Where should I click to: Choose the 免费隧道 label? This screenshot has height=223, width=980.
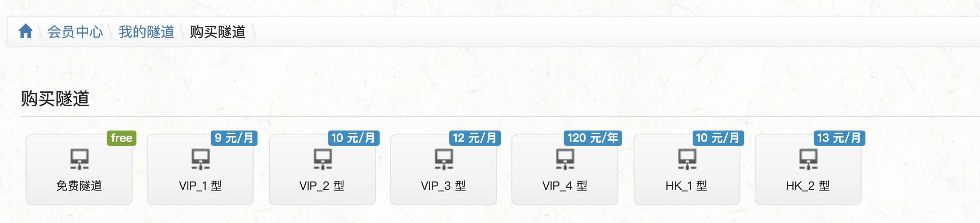click(x=79, y=186)
